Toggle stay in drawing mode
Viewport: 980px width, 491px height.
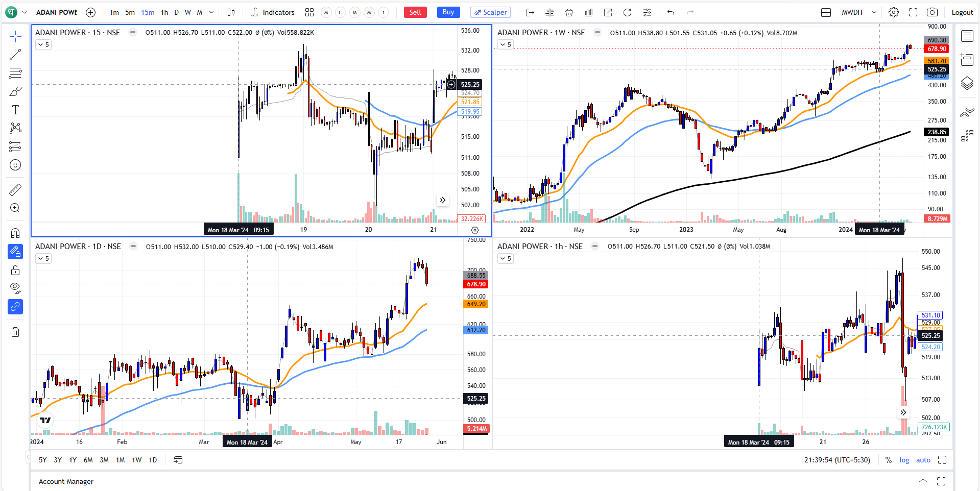tap(15, 252)
